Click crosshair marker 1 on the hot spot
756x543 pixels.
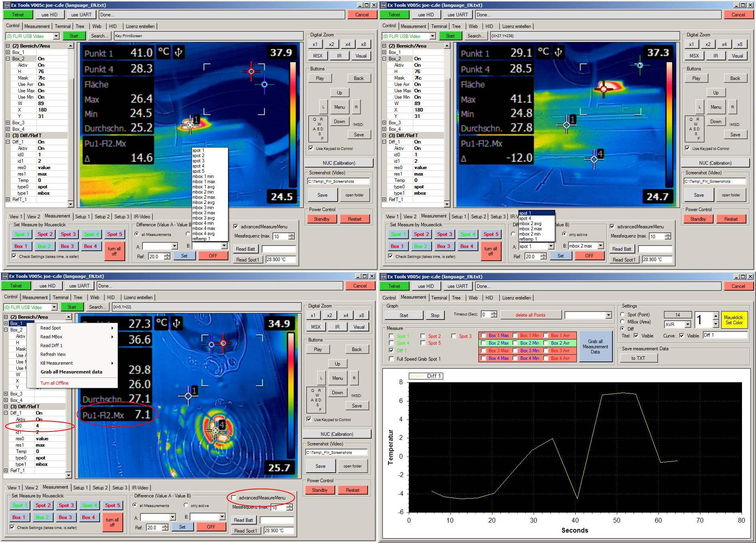pos(190,125)
